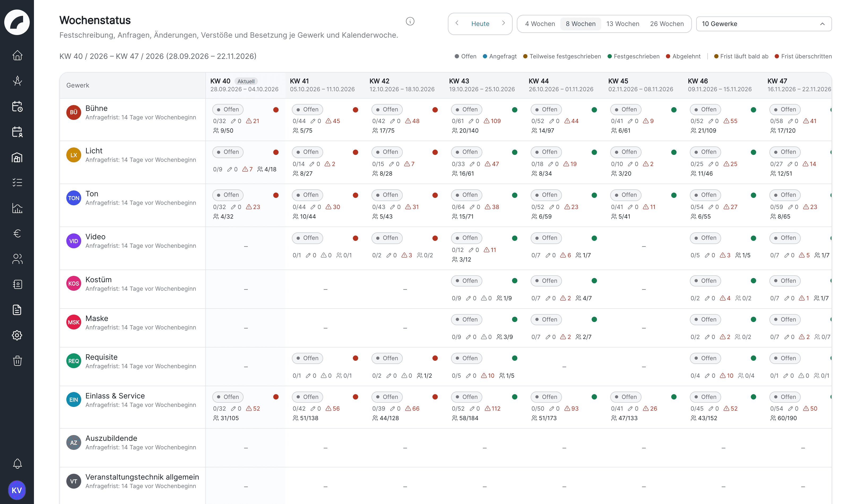Open the building venue icon in sidebar
The width and height of the screenshot is (849, 504).
click(17, 157)
